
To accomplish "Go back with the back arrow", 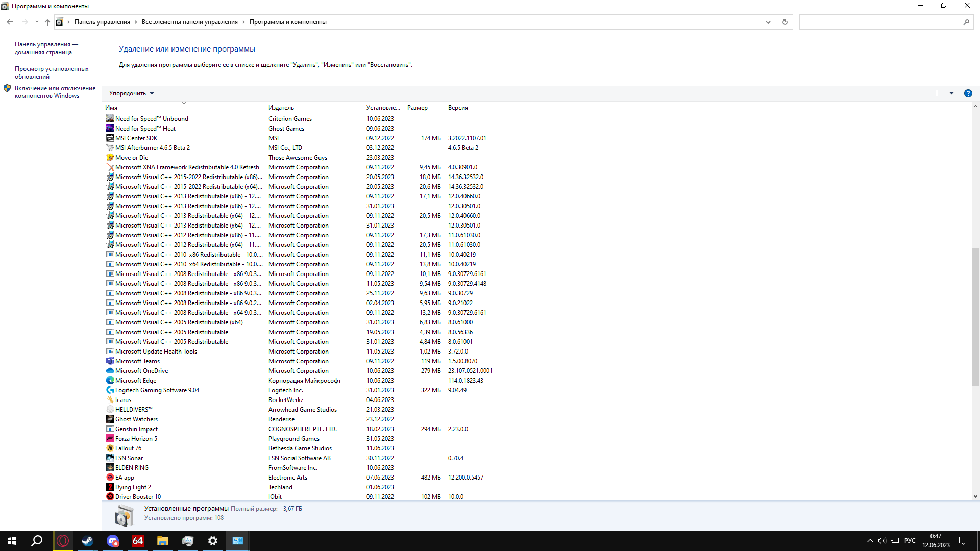I will click(10, 22).
